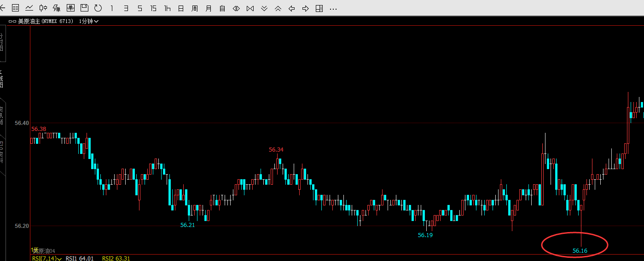Select the 15-minute period button
This screenshot has width=644, height=261.
pos(153,8)
